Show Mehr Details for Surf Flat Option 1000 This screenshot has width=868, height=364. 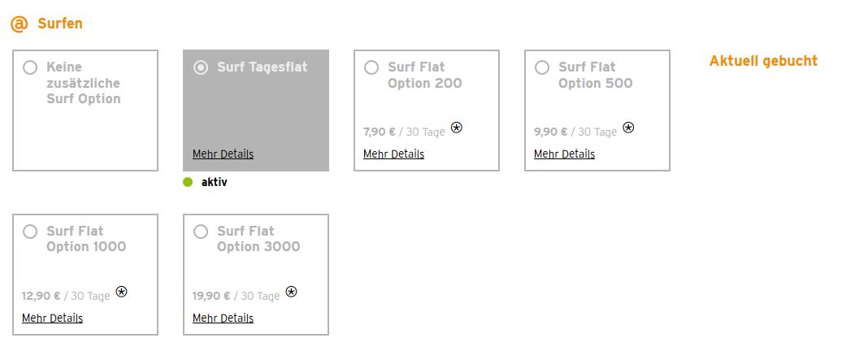tap(52, 318)
